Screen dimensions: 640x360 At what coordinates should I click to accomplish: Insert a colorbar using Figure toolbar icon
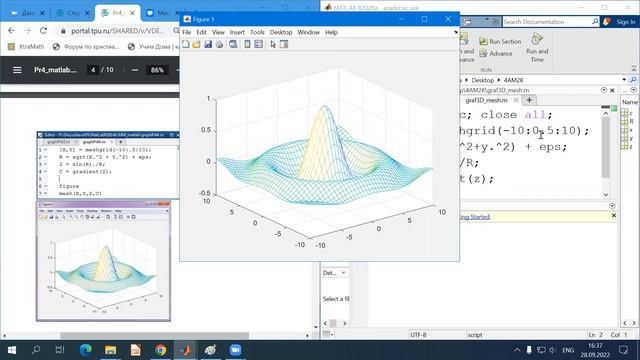[247, 44]
